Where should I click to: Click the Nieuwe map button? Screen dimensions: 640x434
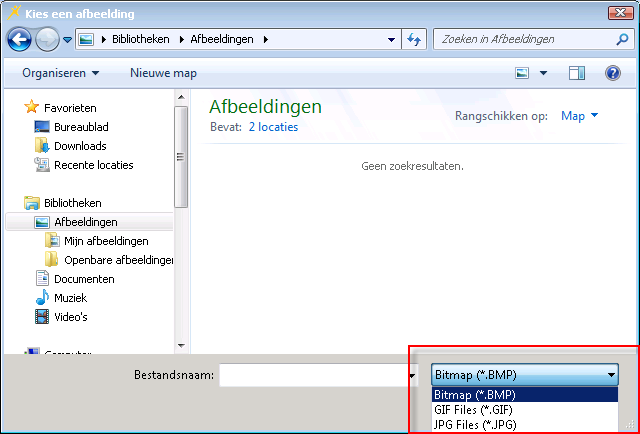(x=163, y=73)
